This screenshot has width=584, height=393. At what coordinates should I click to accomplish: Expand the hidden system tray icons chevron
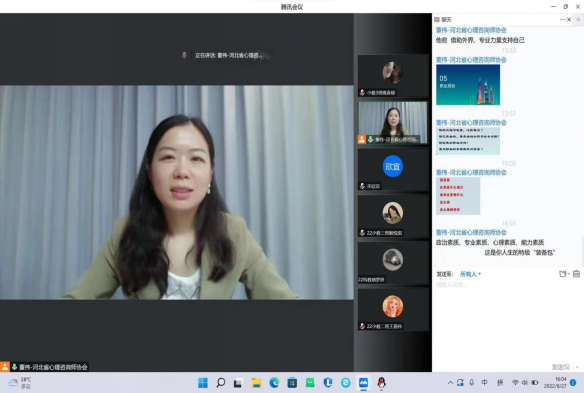click(x=450, y=383)
